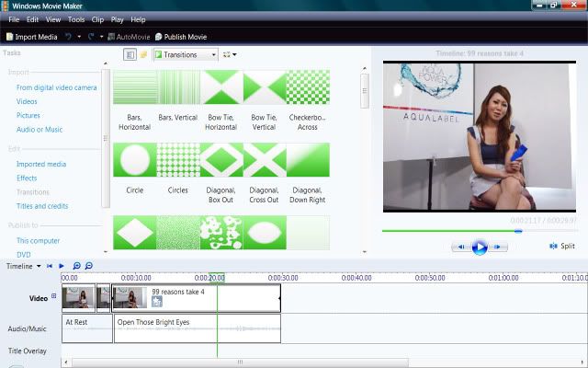Import from digital video camera

[57, 87]
